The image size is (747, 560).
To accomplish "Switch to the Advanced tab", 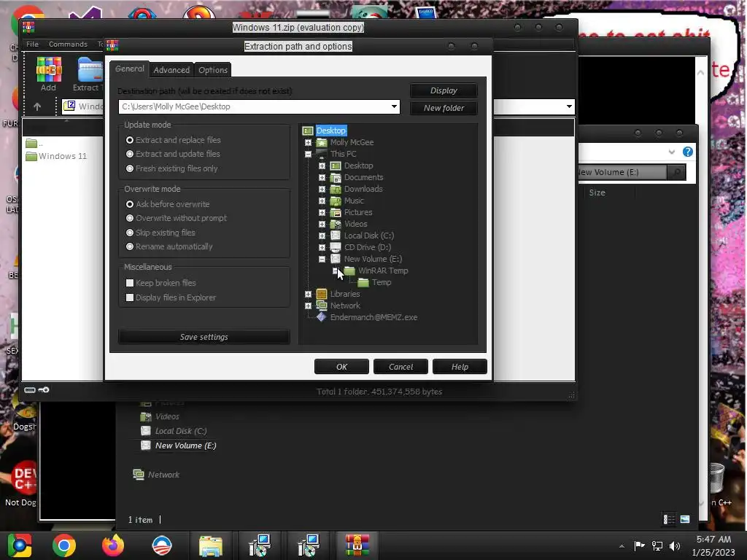I will (x=171, y=70).
